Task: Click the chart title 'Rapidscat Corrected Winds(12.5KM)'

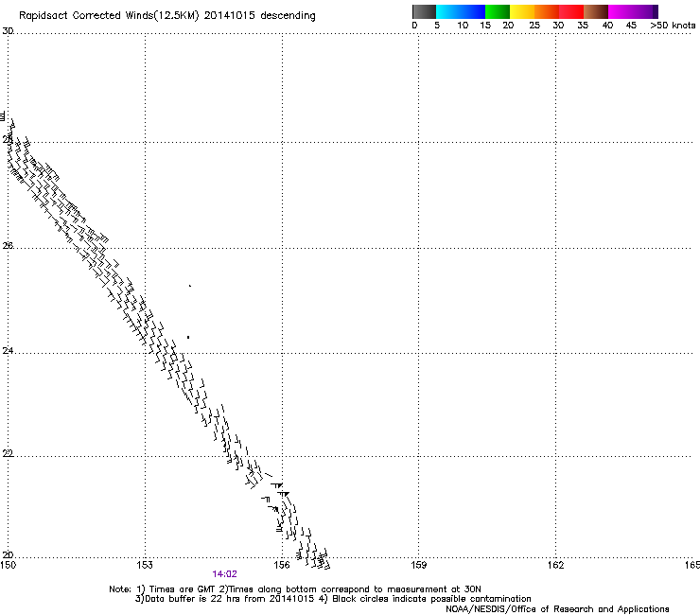Action: (x=109, y=16)
